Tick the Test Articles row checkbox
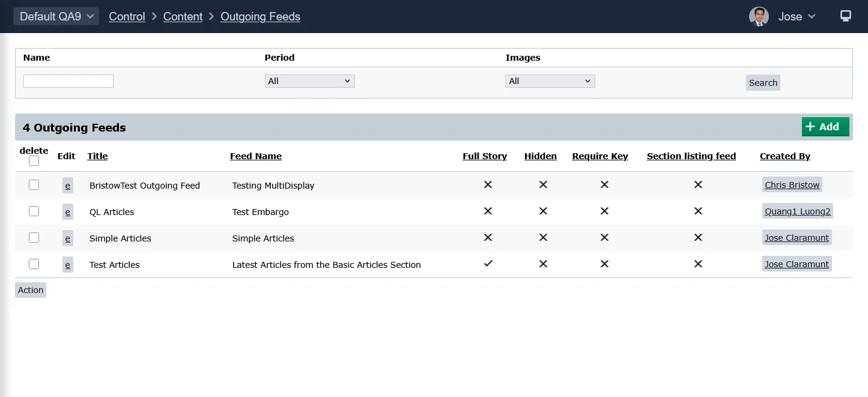This screenshot has height=397, width=868. tap(34, 264)
